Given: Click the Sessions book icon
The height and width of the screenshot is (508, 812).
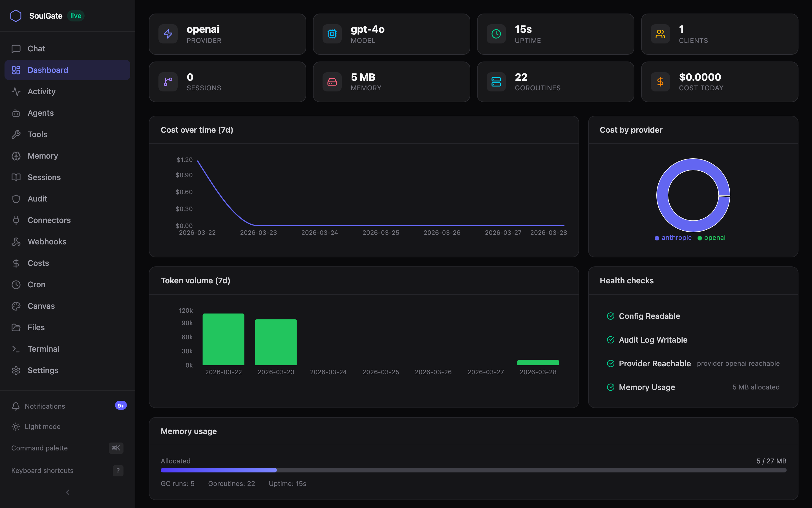Looking at the screenshot, I should 16,178.
